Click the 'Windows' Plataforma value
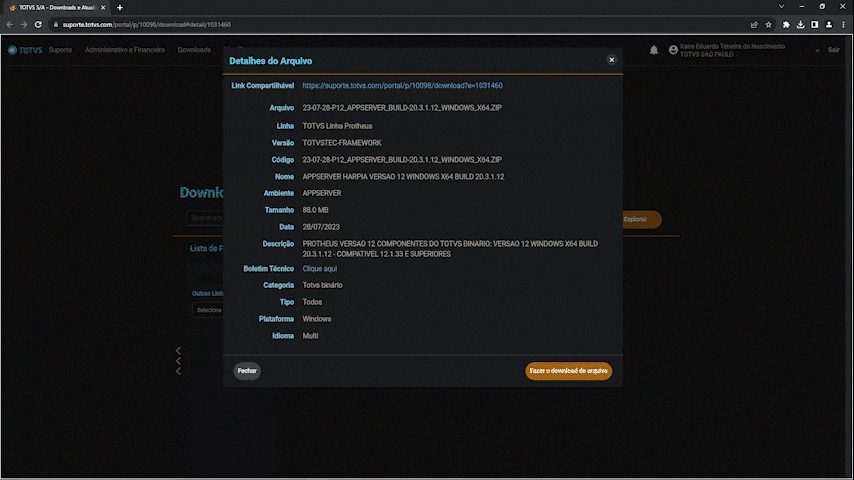The width and height of the screenshot is (854, 480). pos(316,319)
